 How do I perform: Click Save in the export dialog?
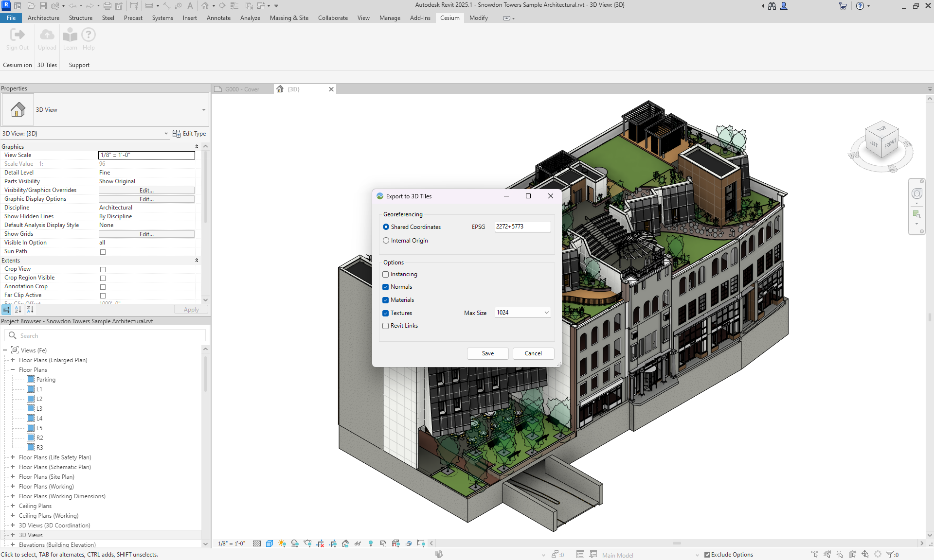487,353
